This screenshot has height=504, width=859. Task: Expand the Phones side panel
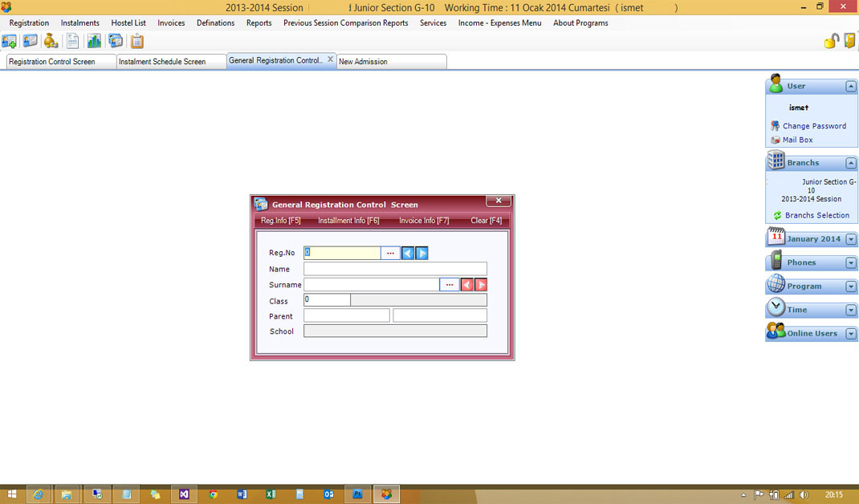(x=851, y=263)
